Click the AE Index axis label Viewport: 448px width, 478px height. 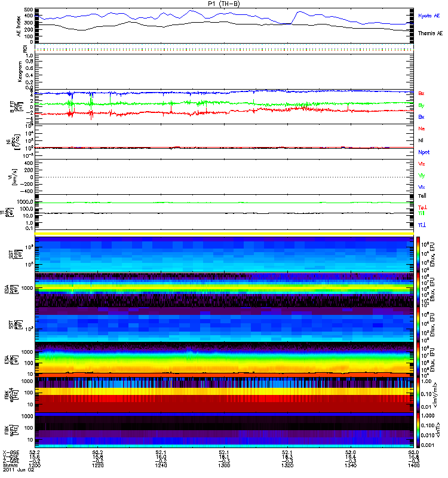point(19,26)
